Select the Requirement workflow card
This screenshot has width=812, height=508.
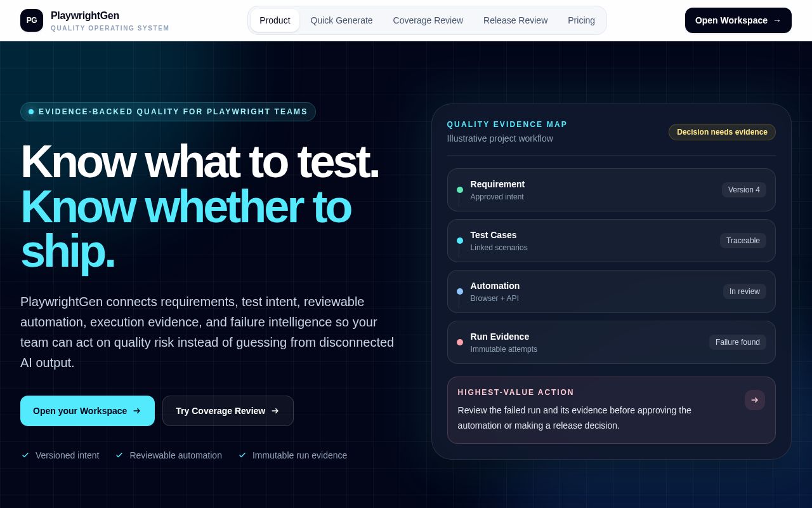point(612,190)
